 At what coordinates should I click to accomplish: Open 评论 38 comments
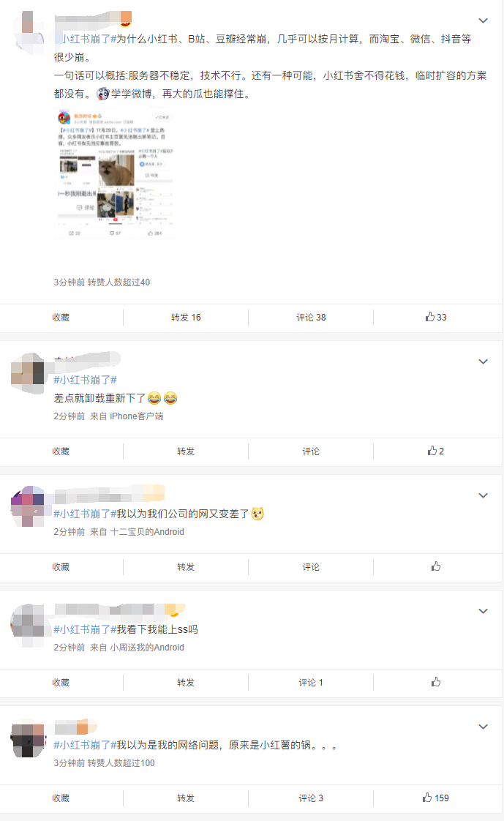(x=311, y=318)
